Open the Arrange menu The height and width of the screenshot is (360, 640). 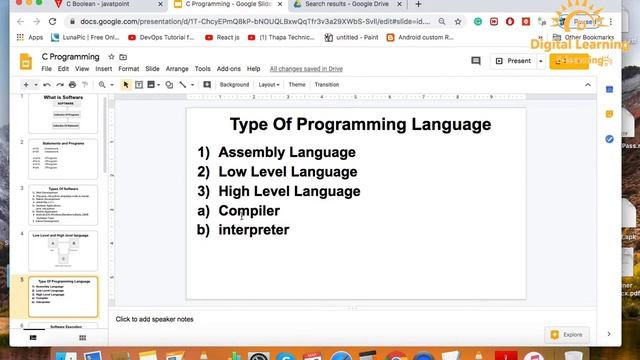[177, 69]
